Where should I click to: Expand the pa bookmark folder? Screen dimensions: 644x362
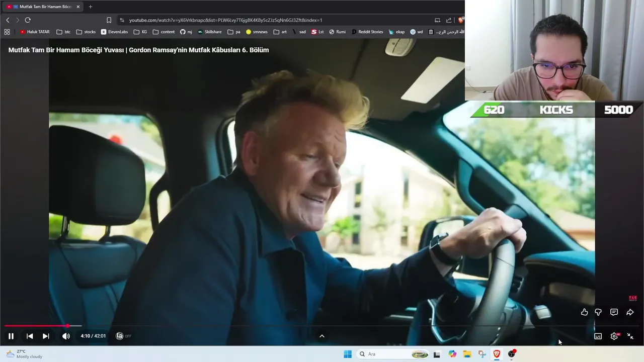click(234, 32)
